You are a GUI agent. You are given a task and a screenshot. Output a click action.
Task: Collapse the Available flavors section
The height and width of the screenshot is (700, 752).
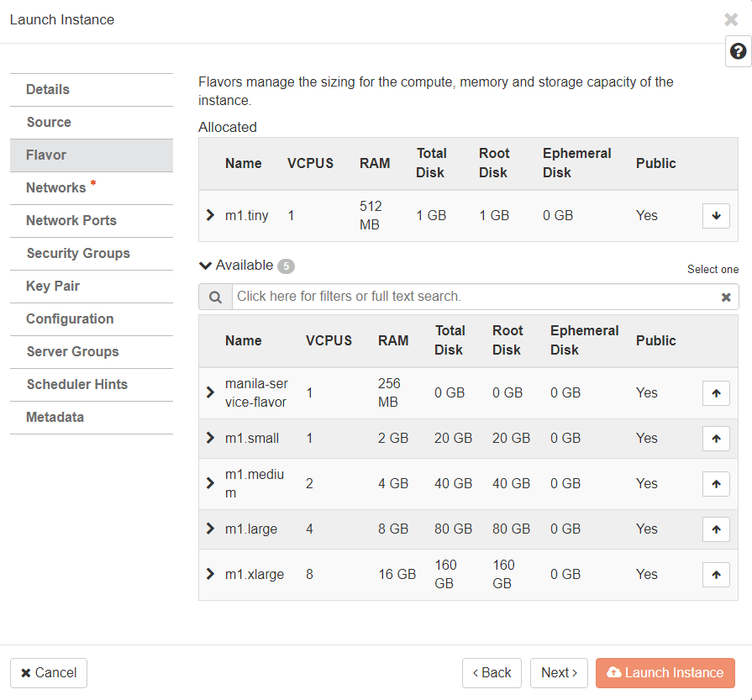pos(206,266)
